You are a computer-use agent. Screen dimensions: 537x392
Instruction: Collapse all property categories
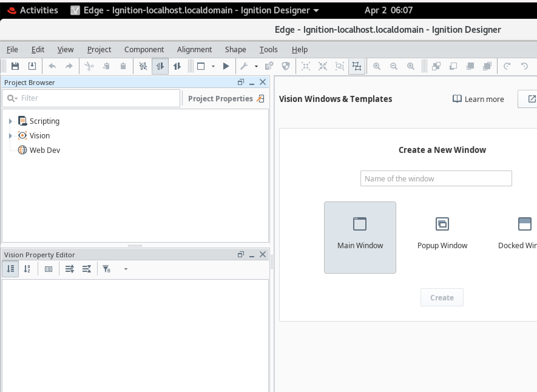[x=87, y=269]
